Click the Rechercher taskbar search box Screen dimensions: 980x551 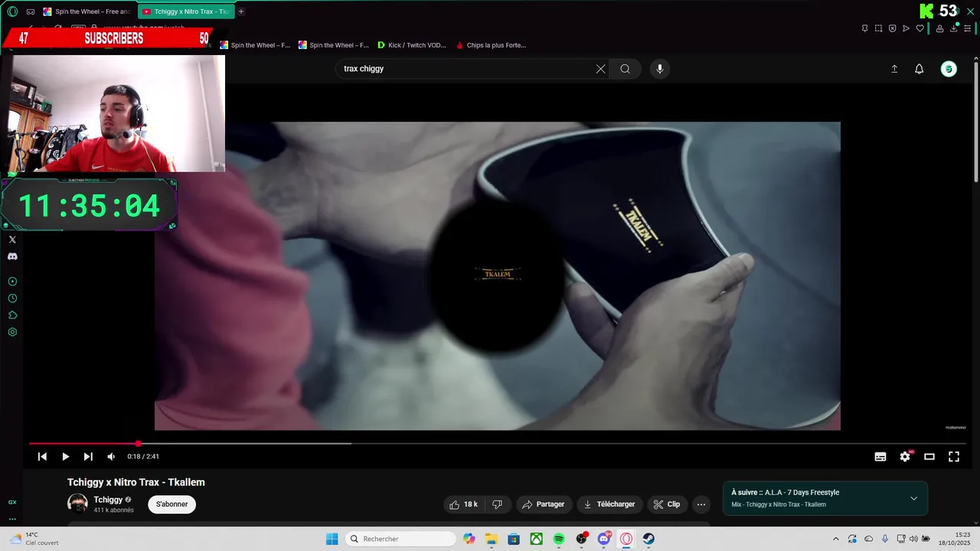point(401,539)
